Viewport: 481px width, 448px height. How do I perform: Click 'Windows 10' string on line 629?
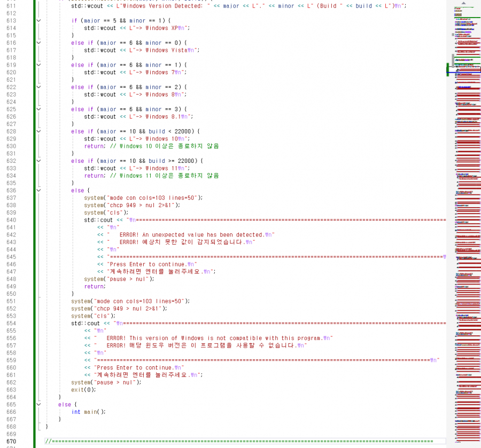(161, 139)
